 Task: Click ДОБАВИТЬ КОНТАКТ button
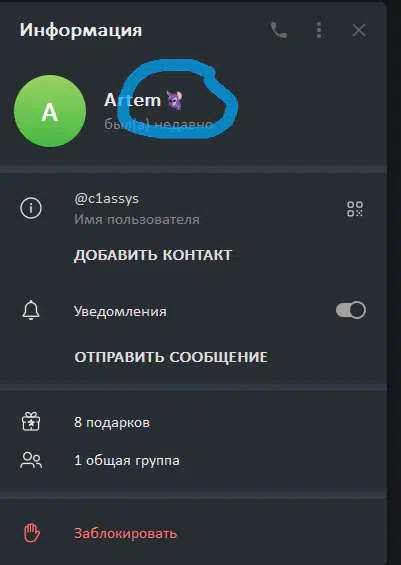pos(153,255)
